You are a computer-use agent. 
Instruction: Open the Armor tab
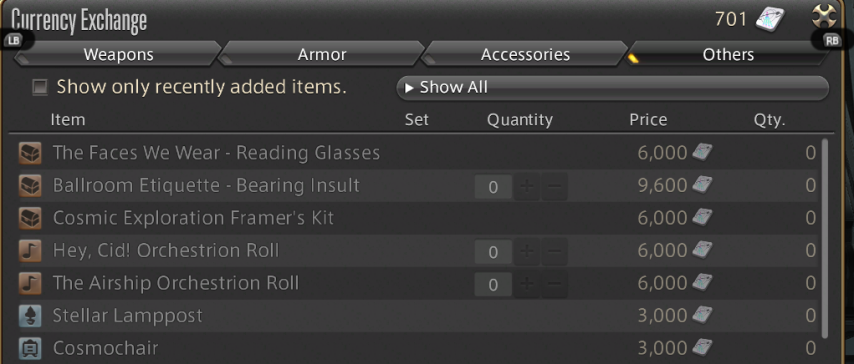pyautogui.click(x=322, y=54)
